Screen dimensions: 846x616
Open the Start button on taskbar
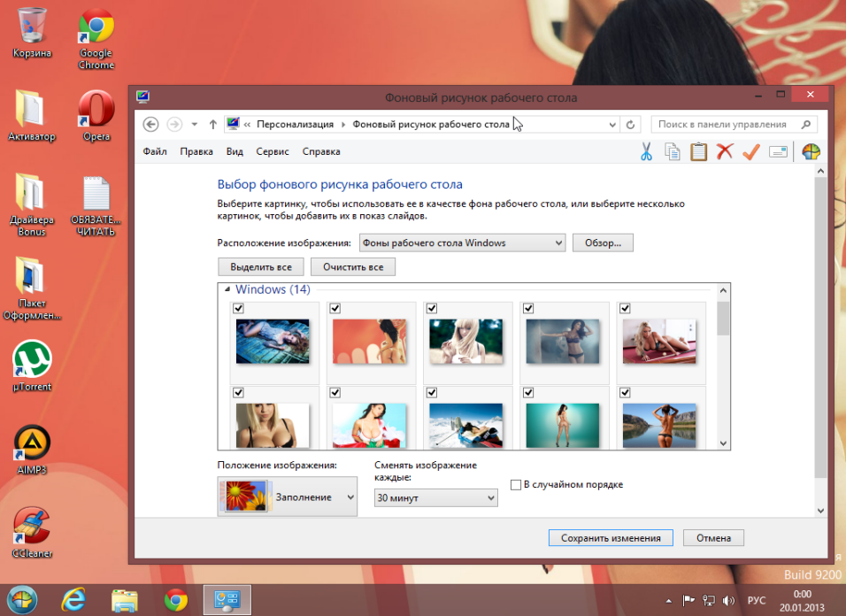pyautogui.click(x=22, y=600)
